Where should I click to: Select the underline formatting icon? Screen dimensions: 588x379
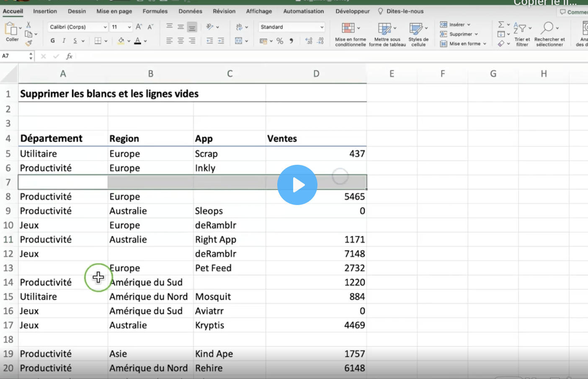coord(75,41)
